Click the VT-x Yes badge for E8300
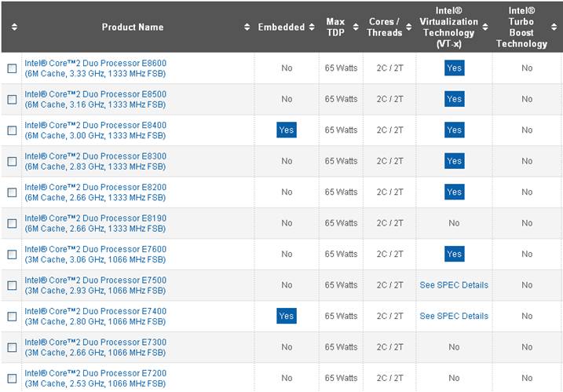 (x=454, y=161)
